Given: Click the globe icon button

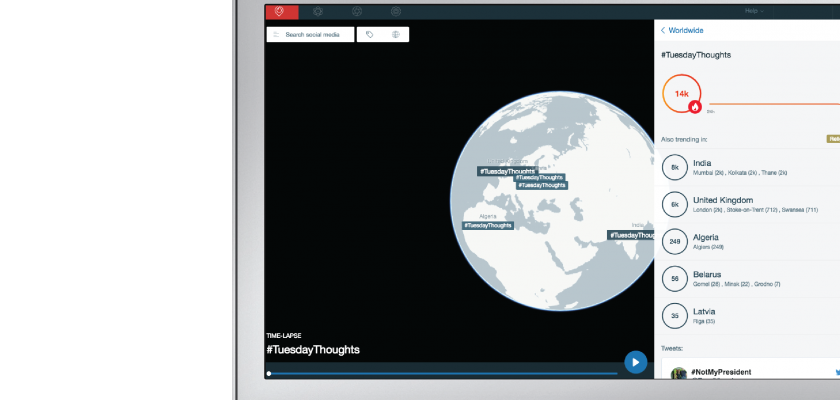Looking at the screenshot, I should (396, 35).
